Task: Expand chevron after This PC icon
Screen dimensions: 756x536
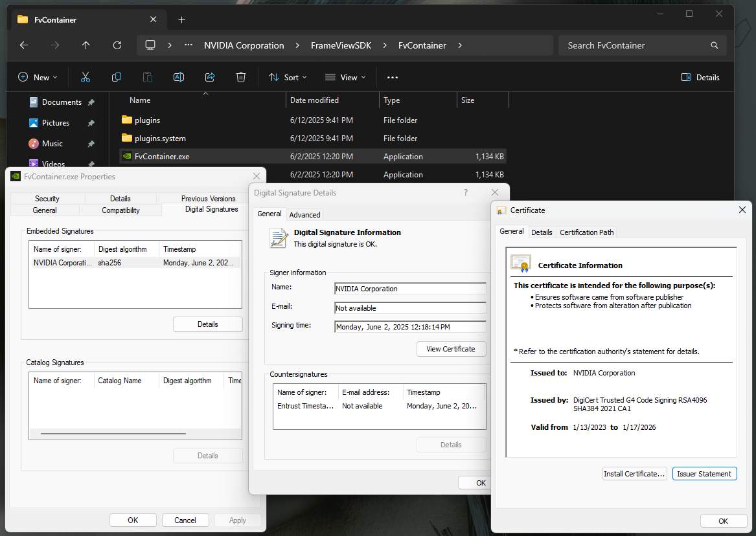Action: click(170, 45)
